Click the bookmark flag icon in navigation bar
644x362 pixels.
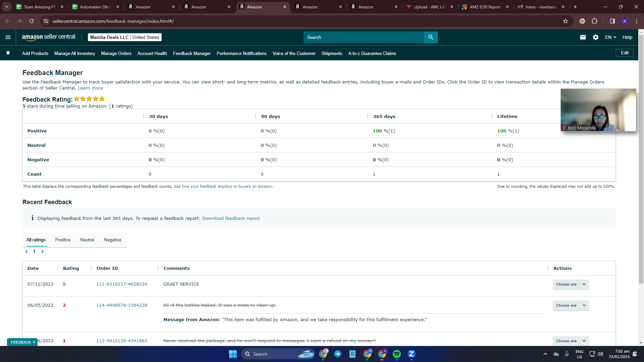(x=8, y=53)
